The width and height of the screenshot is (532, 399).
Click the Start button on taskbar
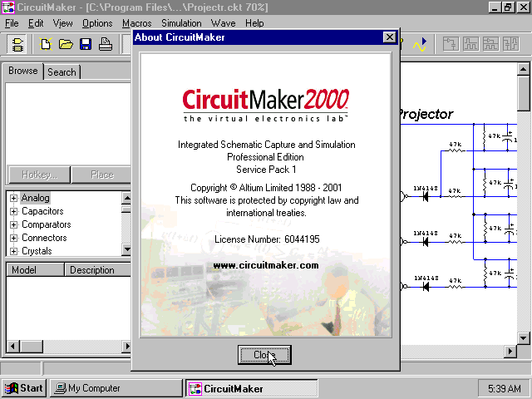pos(24,388)
